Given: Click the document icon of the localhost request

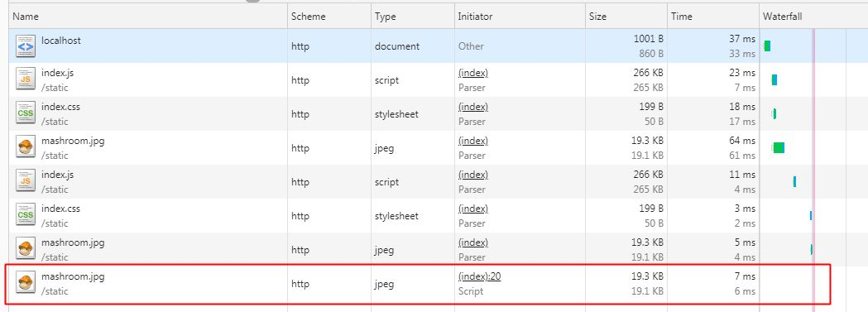Looking at the screenshot, I should tap(26, 46).
